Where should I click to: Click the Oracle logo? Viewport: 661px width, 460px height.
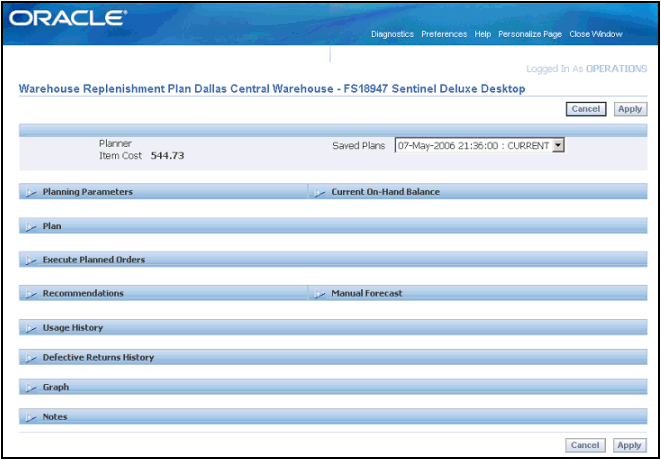tap(67, 19)
